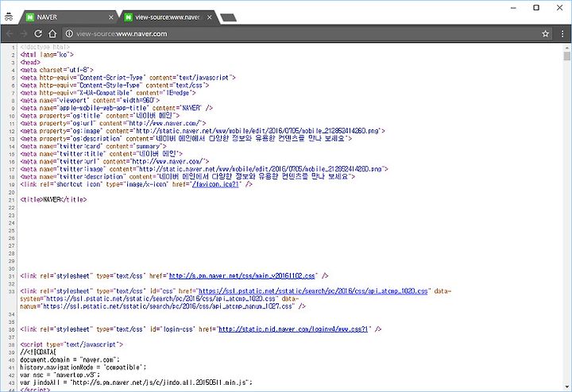Open the Chrome three-dot menu
Screen dimensions: 572x392
pos(562,34)
